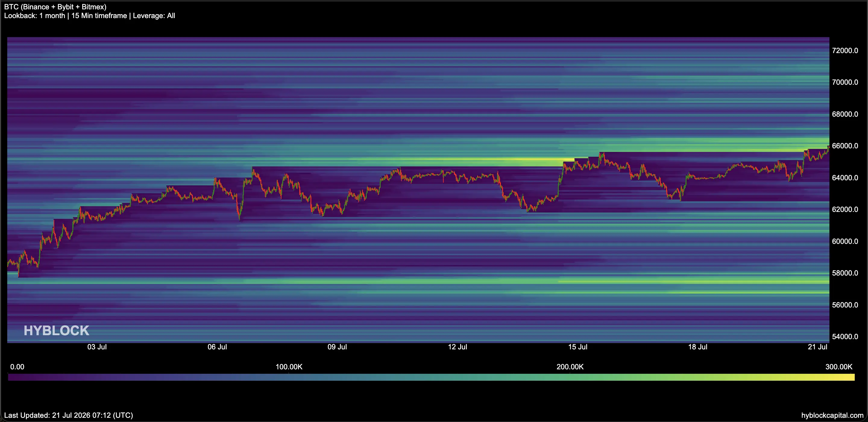
Task: Click the '09 Jul' date axis label
Action: (x=337, y=347)
